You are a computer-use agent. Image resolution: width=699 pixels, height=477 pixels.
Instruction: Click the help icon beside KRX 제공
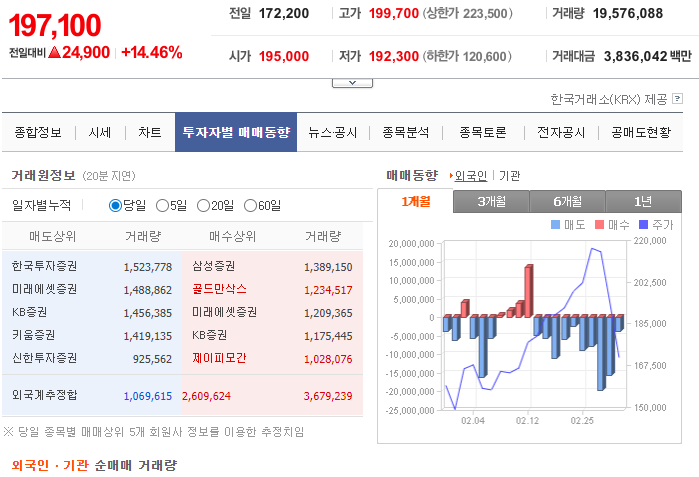(x=677, y=99)
